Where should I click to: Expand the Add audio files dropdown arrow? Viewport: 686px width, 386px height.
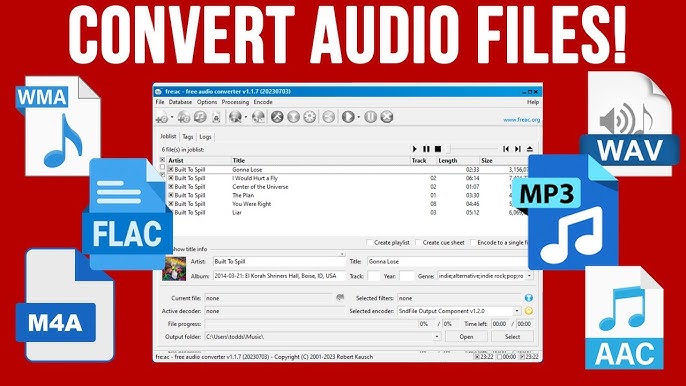(172, 117)
